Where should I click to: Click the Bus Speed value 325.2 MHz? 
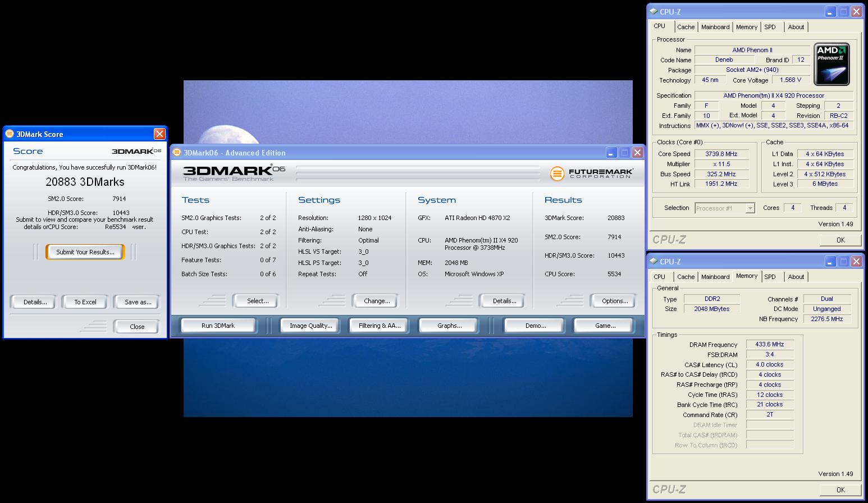coord(721,174)
